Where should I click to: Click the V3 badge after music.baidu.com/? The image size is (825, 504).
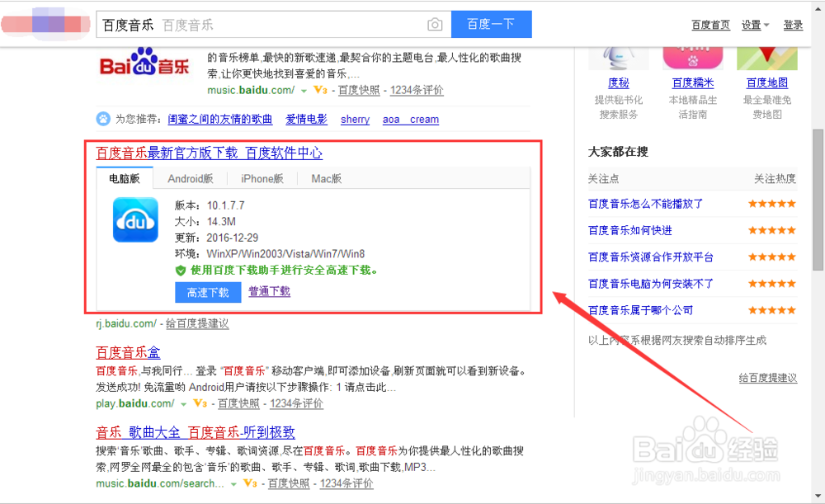click(x=320, y=90)
